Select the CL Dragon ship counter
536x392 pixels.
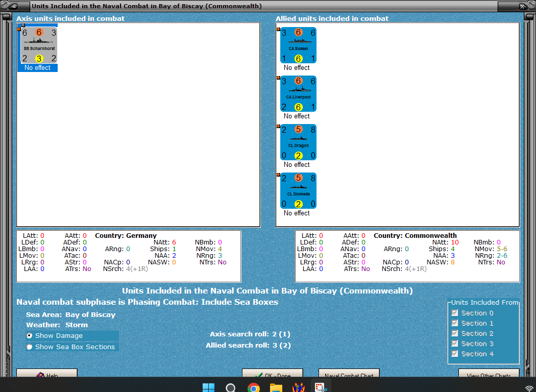tap(298, 142)
